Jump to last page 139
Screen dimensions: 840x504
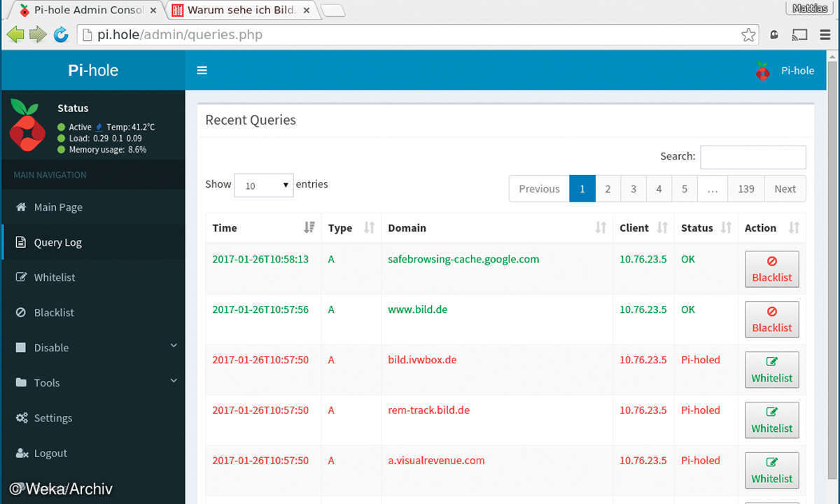(x=746, y=188)
